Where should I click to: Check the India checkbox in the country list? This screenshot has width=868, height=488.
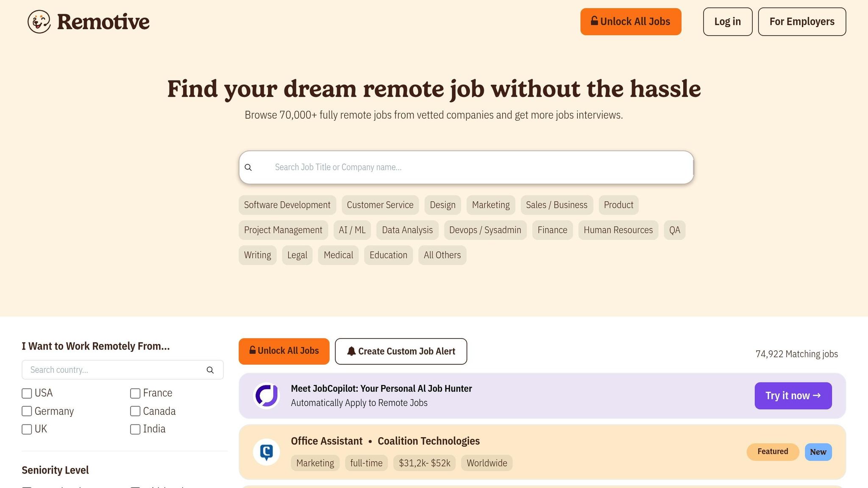(135, 429)
